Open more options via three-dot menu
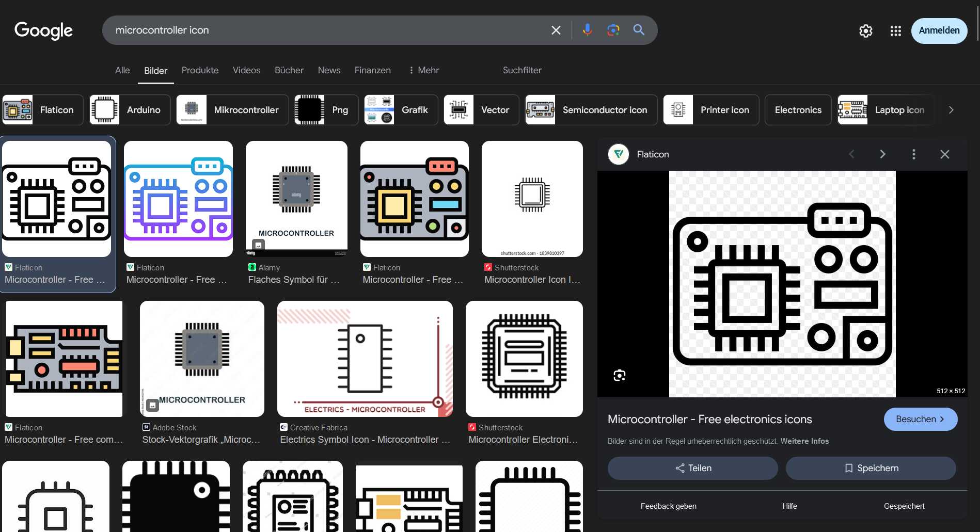Viewport: 980px width, 532px height. pyautogui.click(x=913, y=154)
